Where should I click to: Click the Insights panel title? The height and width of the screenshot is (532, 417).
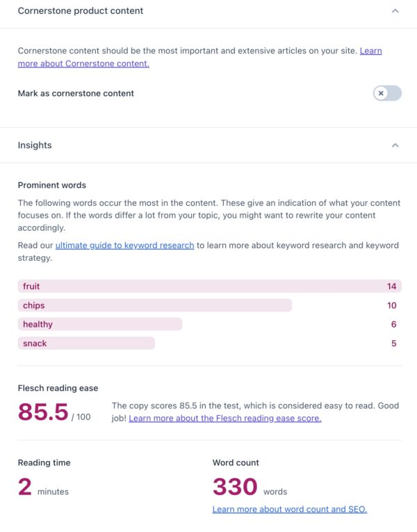point(35,145)
